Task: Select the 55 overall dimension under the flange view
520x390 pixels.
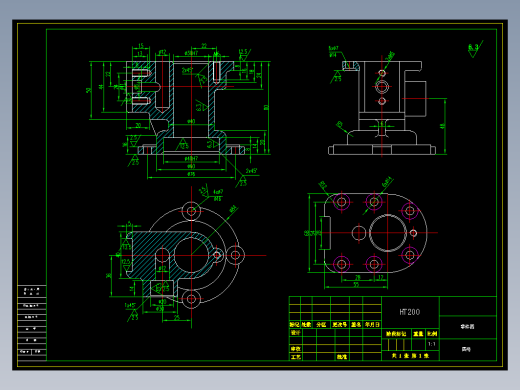Action: pyautogui.click(x=356, y=285)
